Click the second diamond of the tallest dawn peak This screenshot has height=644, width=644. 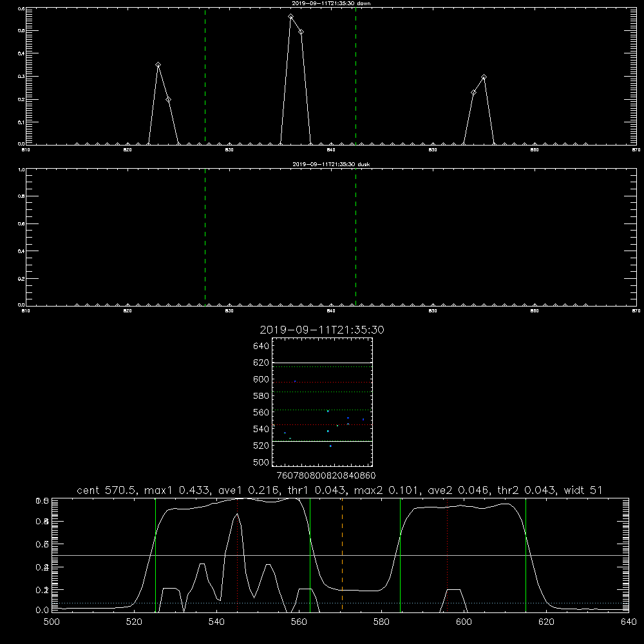point(301,32)
